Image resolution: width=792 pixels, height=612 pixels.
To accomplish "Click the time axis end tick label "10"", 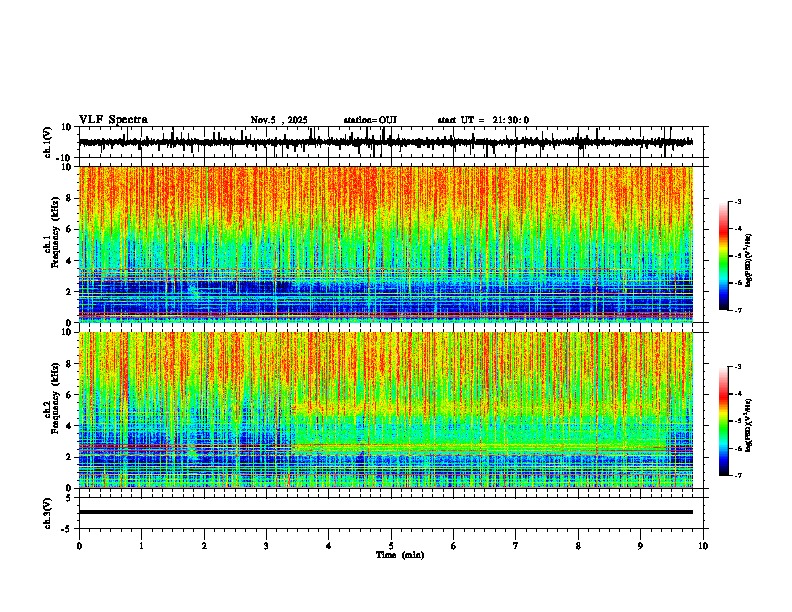I will pos(703,546).
